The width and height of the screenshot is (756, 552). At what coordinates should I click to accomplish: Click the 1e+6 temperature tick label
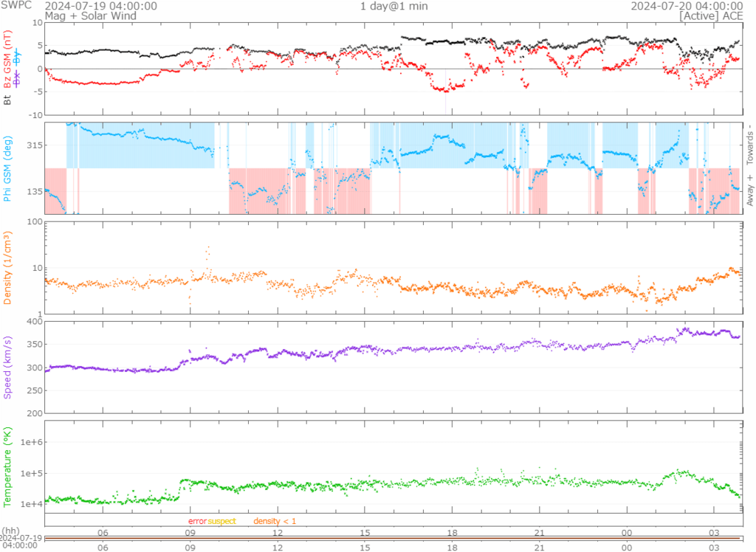coord(31,442)
